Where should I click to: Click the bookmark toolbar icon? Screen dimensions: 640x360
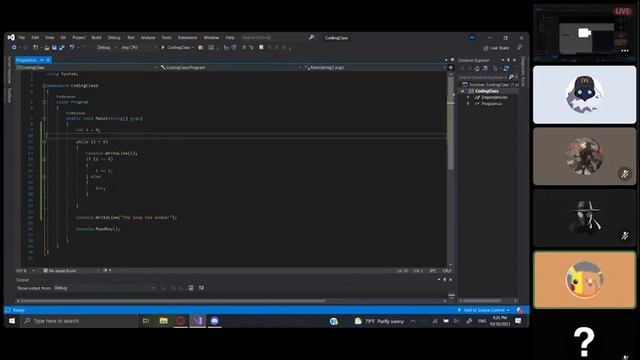tap(261, 48)
